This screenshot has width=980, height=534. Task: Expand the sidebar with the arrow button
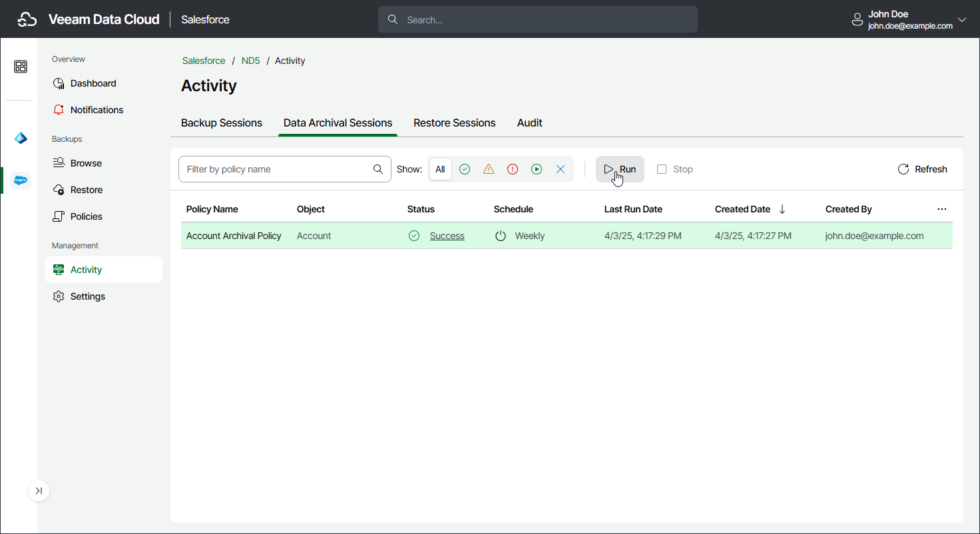tap(39, 491)
